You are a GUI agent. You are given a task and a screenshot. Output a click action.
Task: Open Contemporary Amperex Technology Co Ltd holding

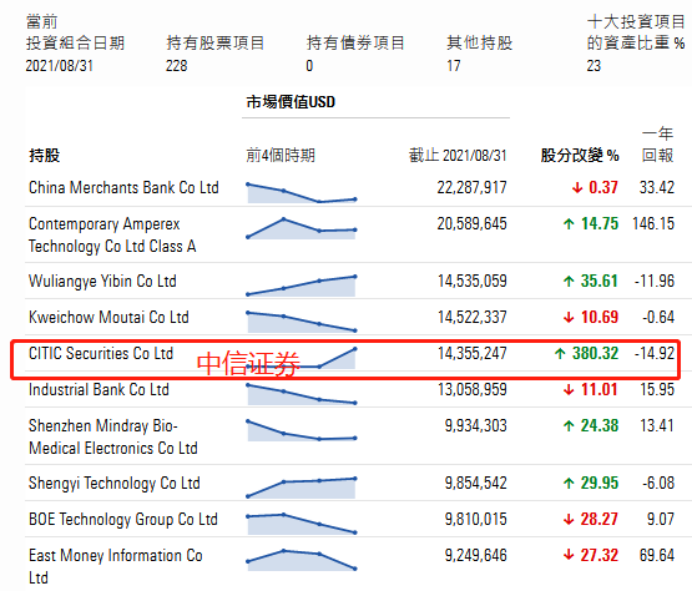point(112,235)
